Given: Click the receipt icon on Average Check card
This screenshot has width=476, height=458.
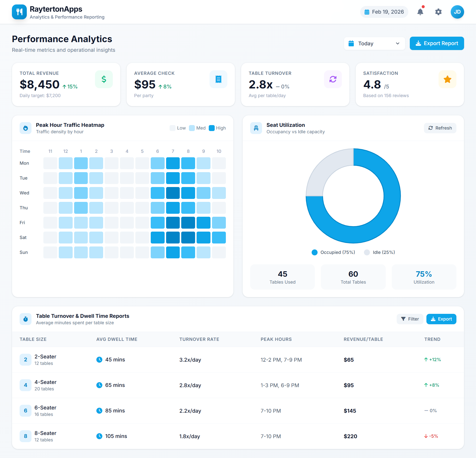Looking at the screenshot, I should 218,79.
